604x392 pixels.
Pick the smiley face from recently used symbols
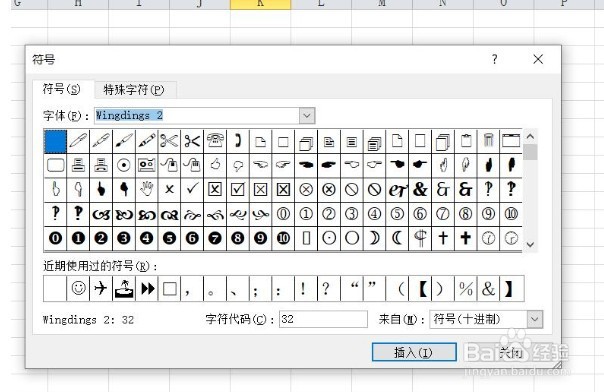[x=78, y=288]
